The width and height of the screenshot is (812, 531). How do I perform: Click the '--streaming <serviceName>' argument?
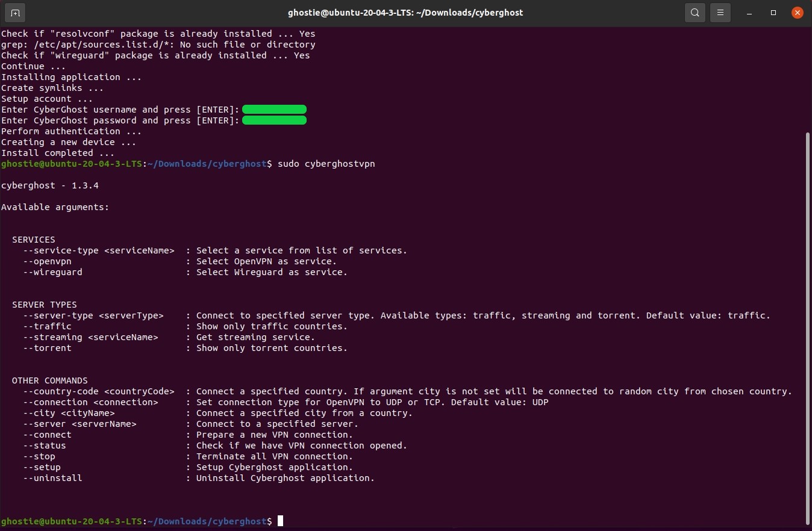click(90, 337)
